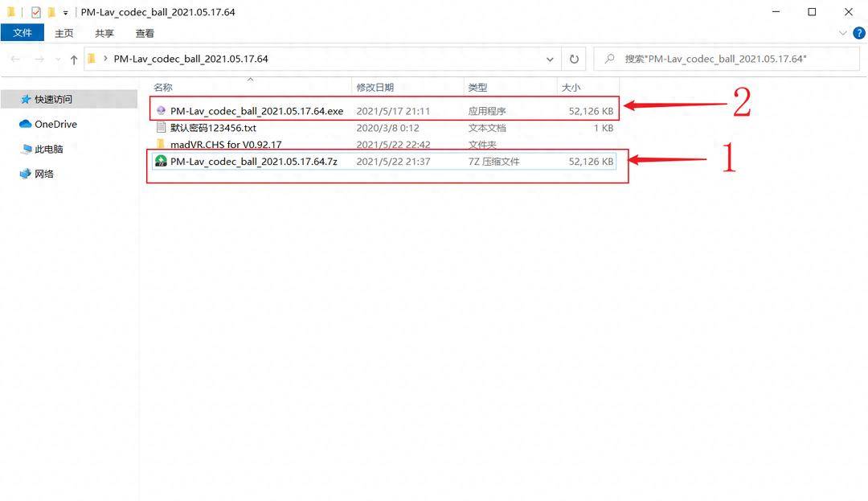Open the 文件 menu tab
The width and height of the screenshot is (868, 501).
pyautogui.click(x=23, y=33)
